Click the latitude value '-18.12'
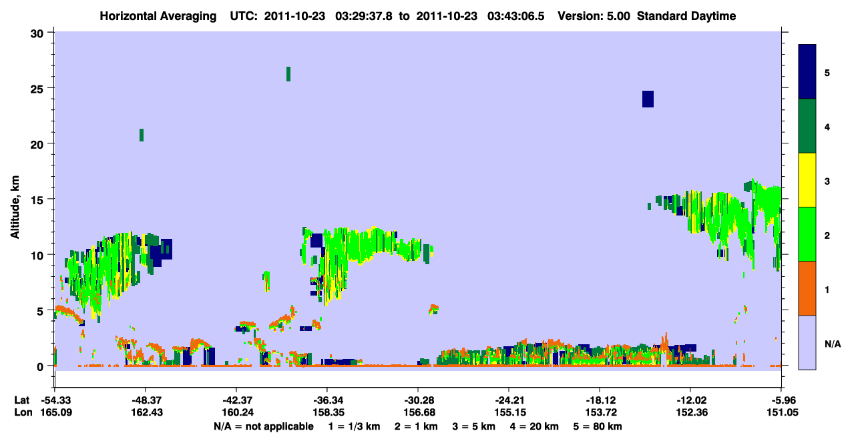Viewport: 868px width, 445px height. [600, 400]
